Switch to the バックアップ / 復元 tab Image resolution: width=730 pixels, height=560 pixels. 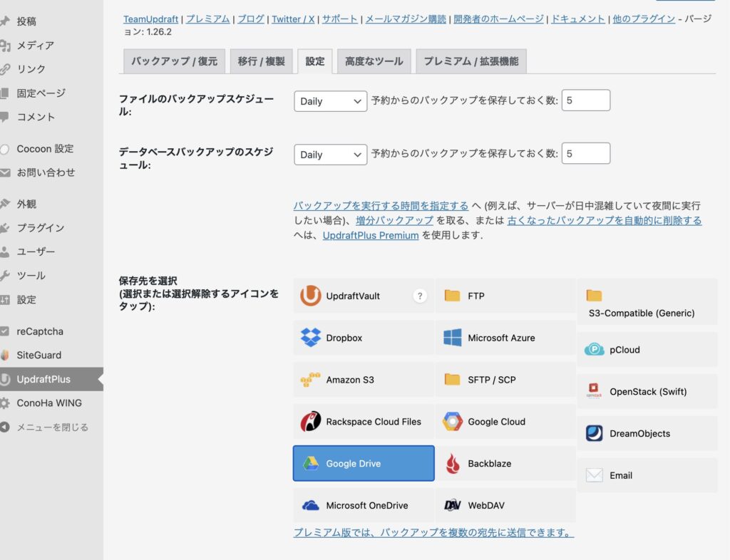coord(174,61)
